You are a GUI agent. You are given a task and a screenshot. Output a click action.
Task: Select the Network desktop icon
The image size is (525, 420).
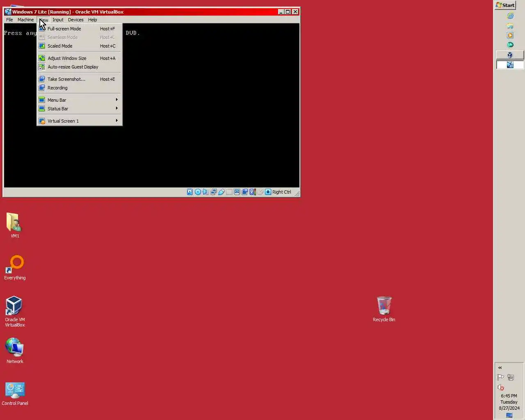(x=15, y=350)
